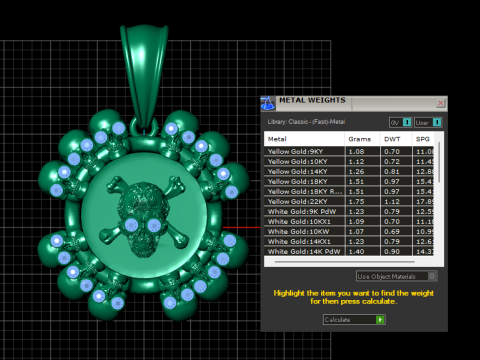Select the White Gold:10KW row
This screenshot has width=480, height=360.
tap(349, 231)
